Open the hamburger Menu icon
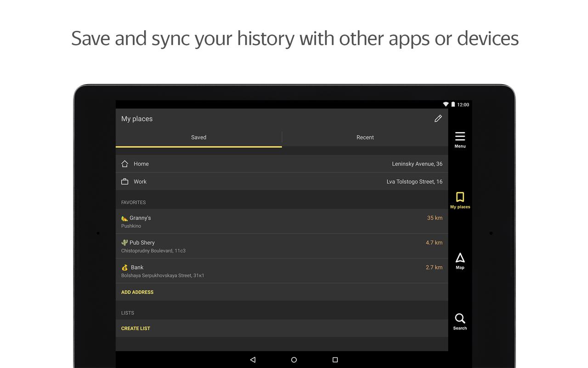 pyautogui.click(x=460, y=137)
